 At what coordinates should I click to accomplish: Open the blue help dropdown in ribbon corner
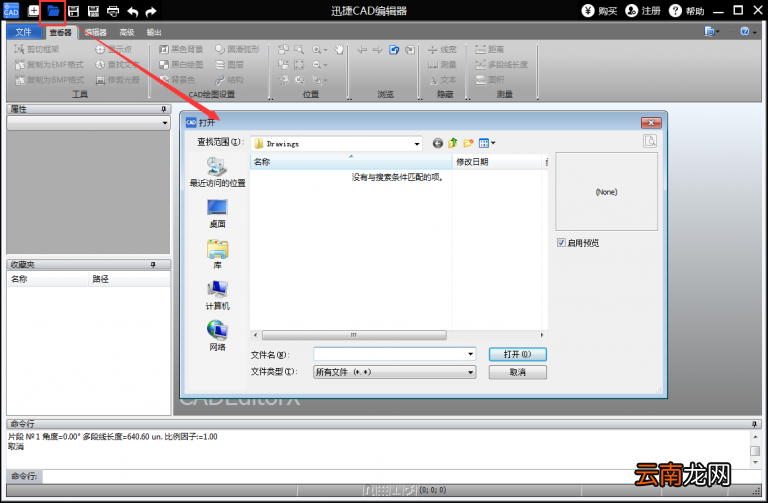click(748, 32)
